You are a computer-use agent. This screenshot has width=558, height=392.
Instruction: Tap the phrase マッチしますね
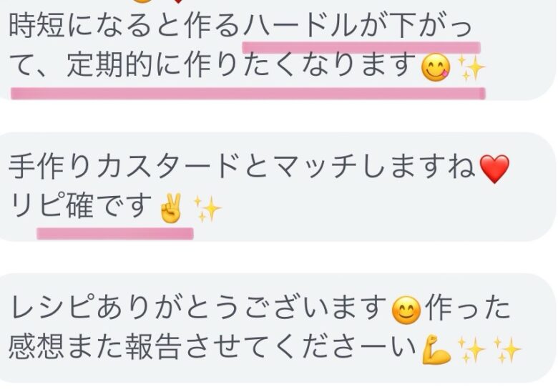tap(375, 167)
